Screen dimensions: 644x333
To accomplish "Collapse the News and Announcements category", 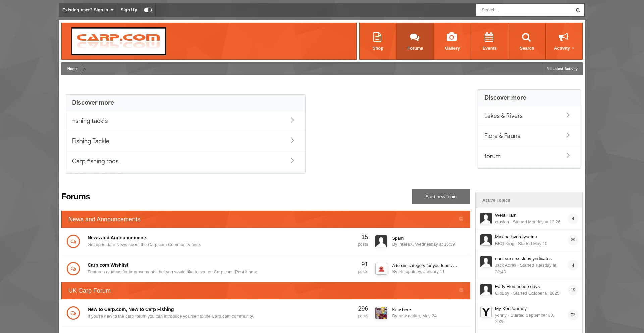I will point(461,219).
